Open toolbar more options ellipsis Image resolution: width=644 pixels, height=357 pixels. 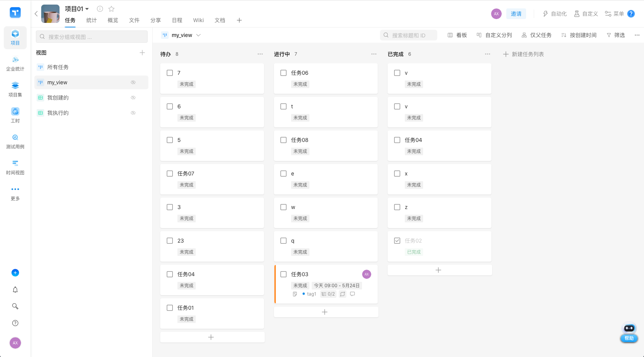click(x=637, y=35)
